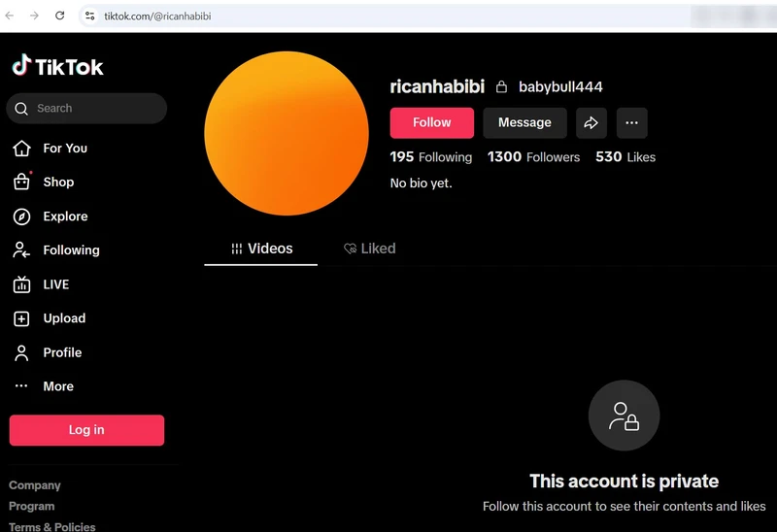Click the private account person-lock icon
The width and height of the screenshot is (777, 532).
tap(624, 416)
